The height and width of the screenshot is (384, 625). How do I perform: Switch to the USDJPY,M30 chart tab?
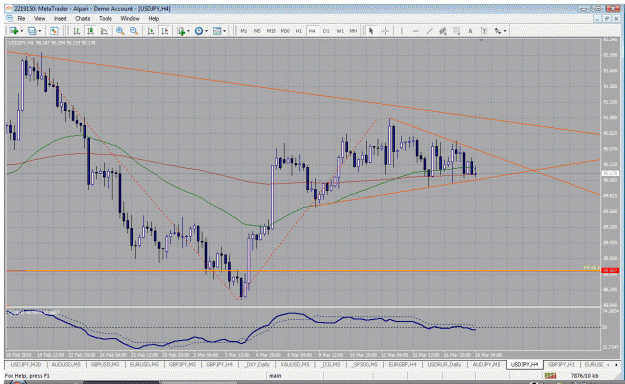[x=26, y=365]
